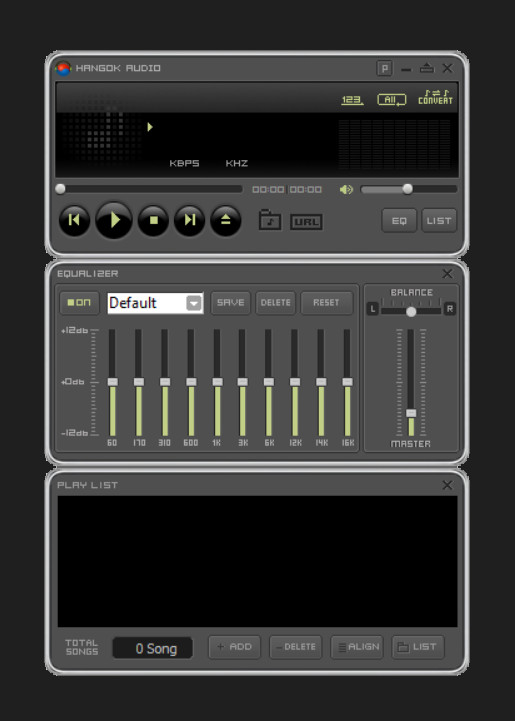Start playback with the Play button
Image resolution: width=515 pixels, height=721 pixels.
[x=114, y=220]
